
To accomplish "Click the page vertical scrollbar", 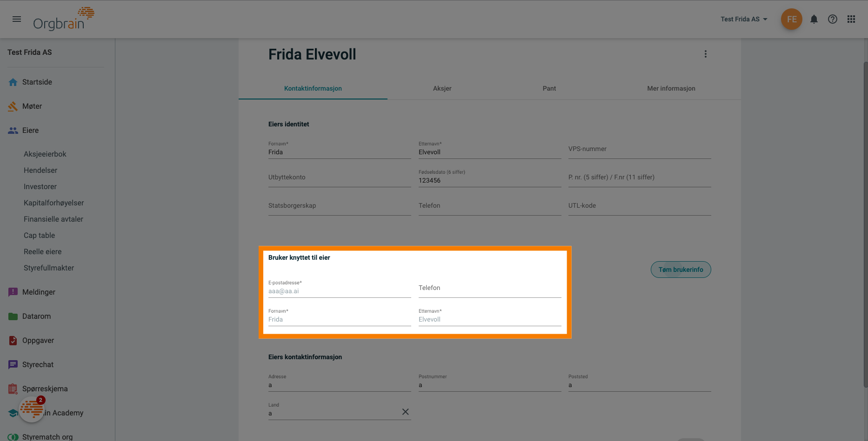I will pyautogui.click(x=865, y=224).
